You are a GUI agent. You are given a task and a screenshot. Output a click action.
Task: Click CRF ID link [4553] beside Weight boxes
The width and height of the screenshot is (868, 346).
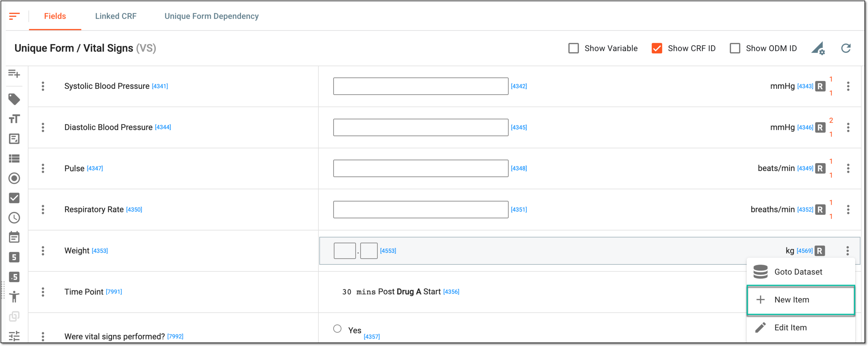tap(388, 251)
